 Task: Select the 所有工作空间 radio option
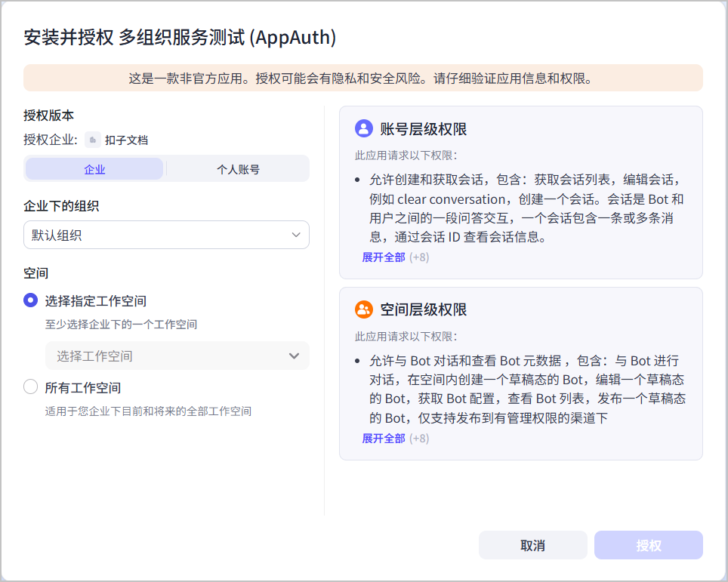coord(31,386)
